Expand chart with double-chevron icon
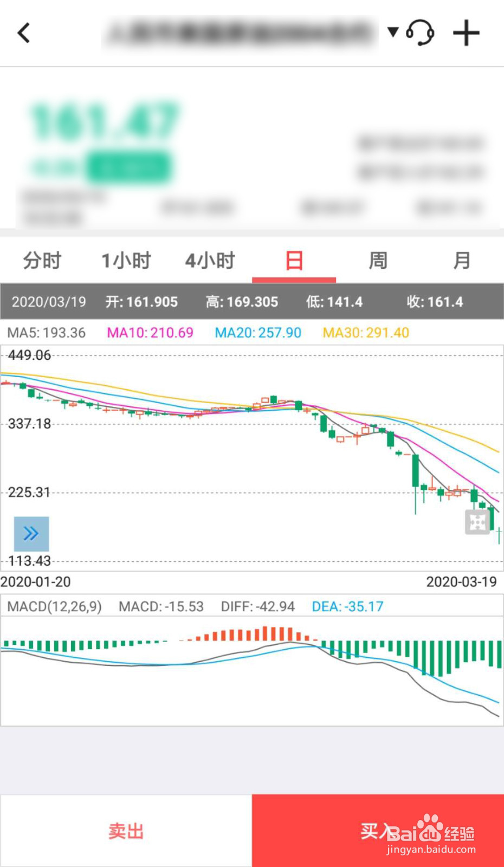The height and width of the screenshot is (867, 504). (31, 534)
